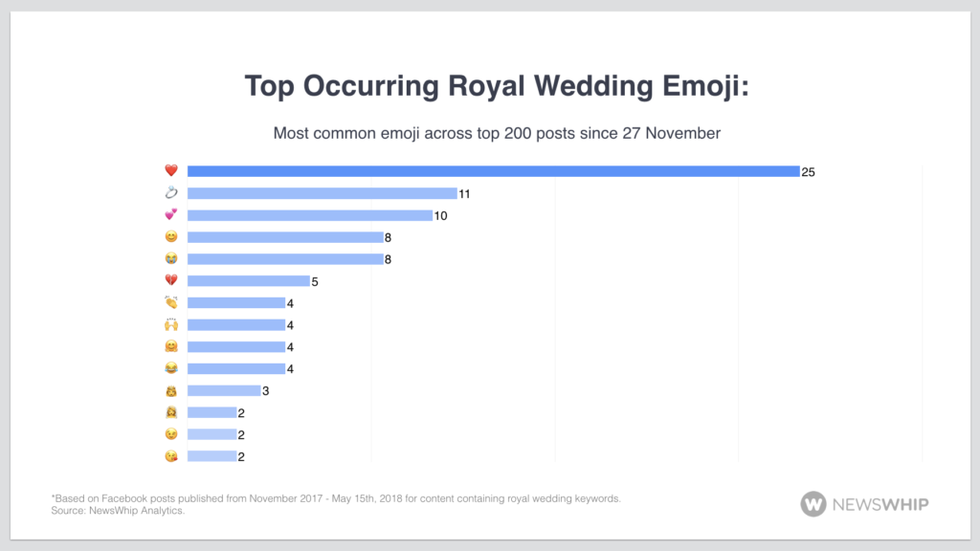
Task: Click the diamond ring emoji
Action: (171, 193)
